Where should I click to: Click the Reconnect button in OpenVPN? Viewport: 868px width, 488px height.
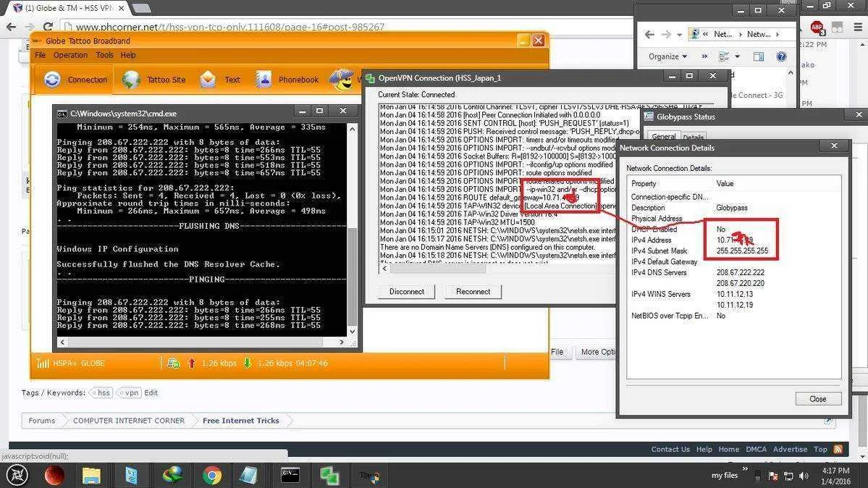click(x=473, y=291)
